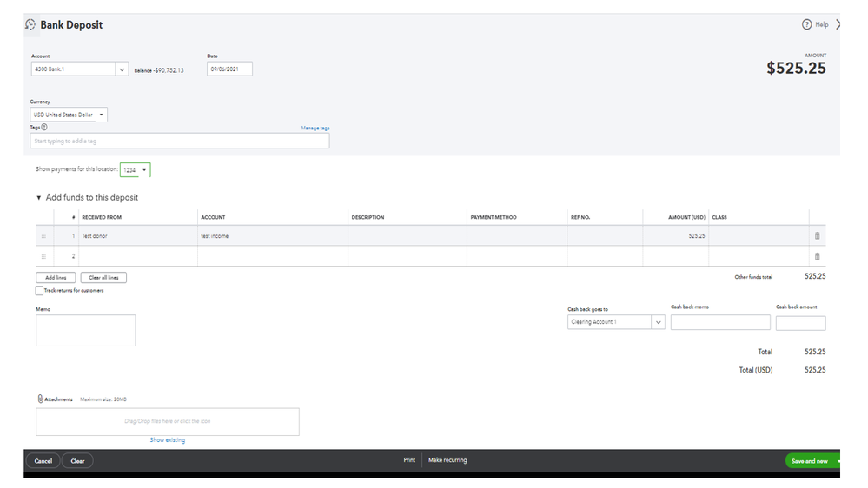Click the Attachments paperclip icon
Image resolution: width=868 pixels, height=488 pixels.
pos(41,399)
